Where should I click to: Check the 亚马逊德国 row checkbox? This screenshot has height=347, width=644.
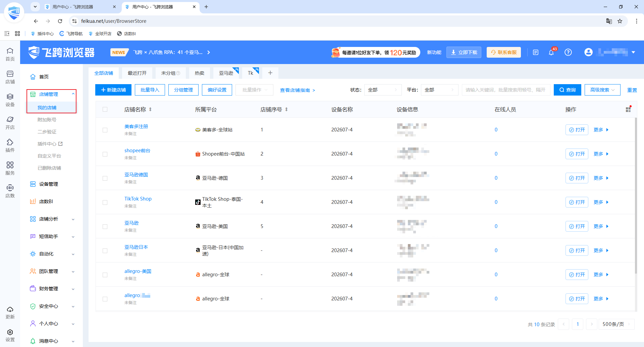point(105,178)
